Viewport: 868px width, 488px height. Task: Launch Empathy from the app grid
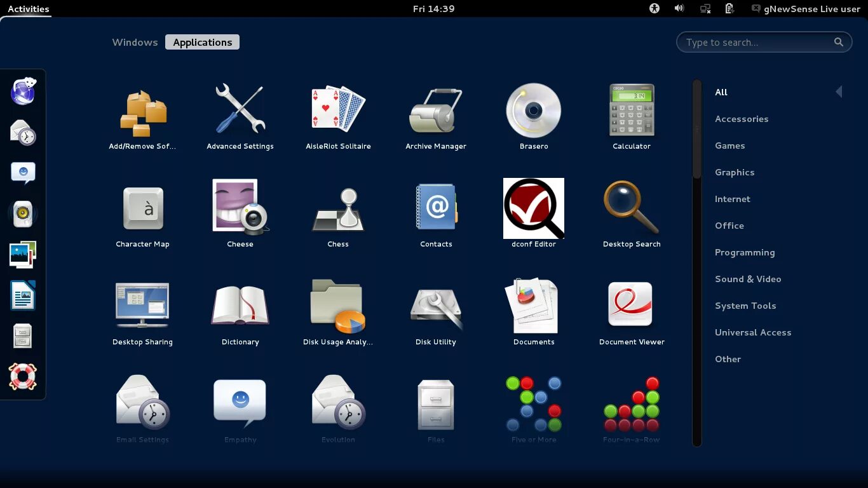[240, 410]
